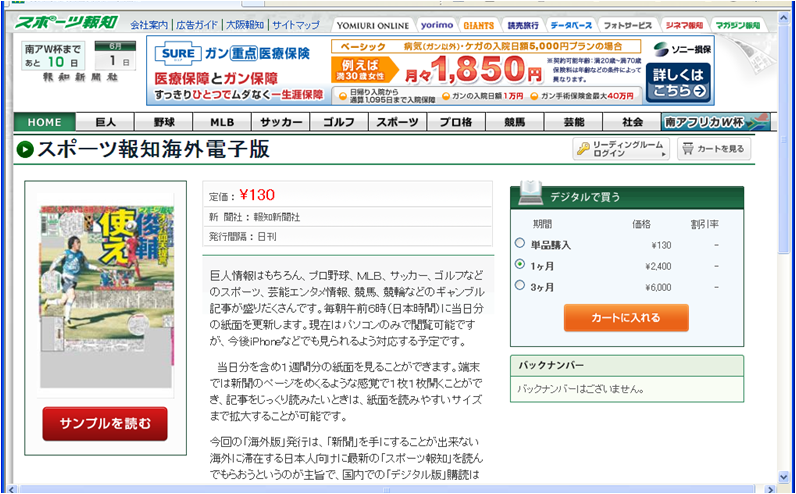Follow the 大阪報知 link
This screenshot has height=494, width=796.
click(245, 25)
